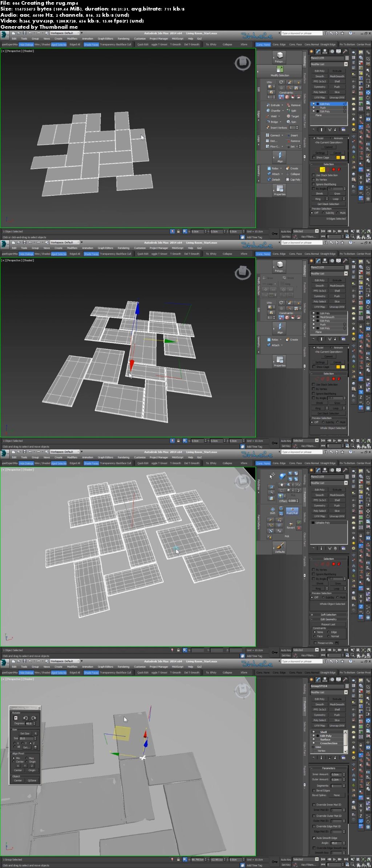In the third frame, open the Defaults brush panel
Viewport: 372px width, 868px height.
coord(280,548)
